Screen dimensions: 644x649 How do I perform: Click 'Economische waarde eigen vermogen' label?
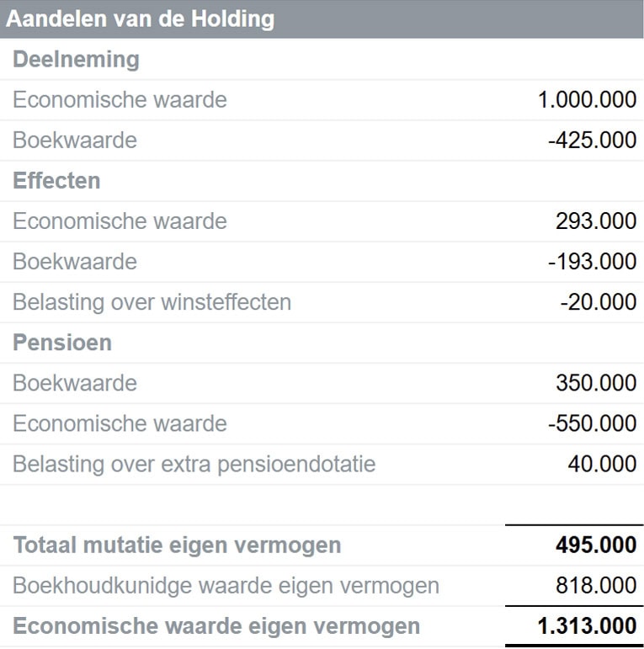click(x=216, y=626)
